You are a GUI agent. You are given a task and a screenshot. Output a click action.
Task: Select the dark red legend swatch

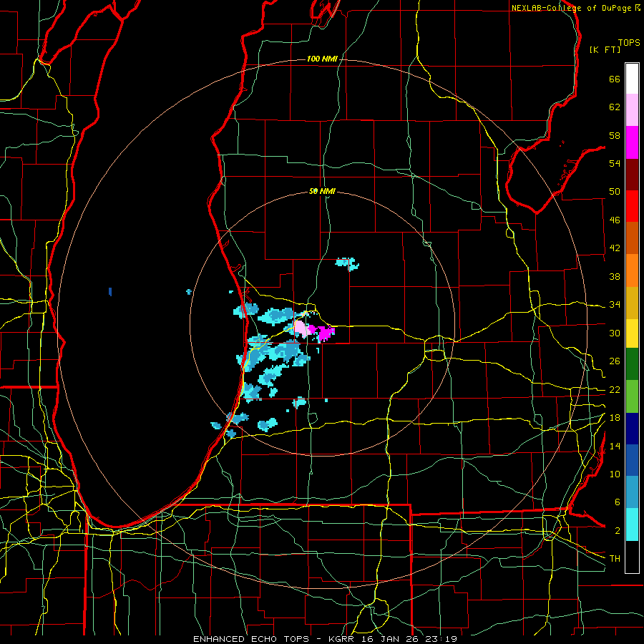(632, 174)
